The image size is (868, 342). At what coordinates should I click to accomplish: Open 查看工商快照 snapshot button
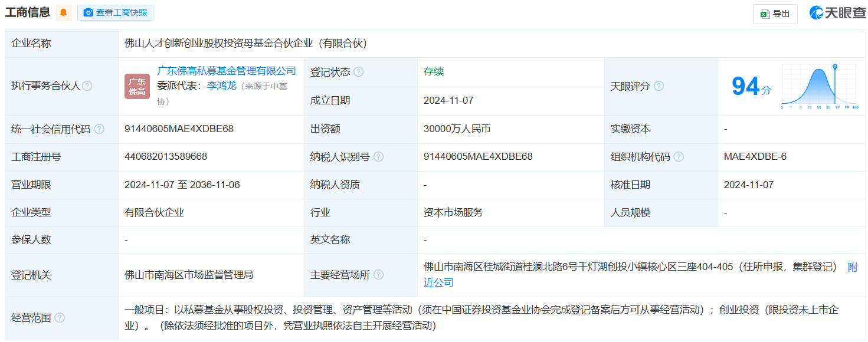[115, 12]
